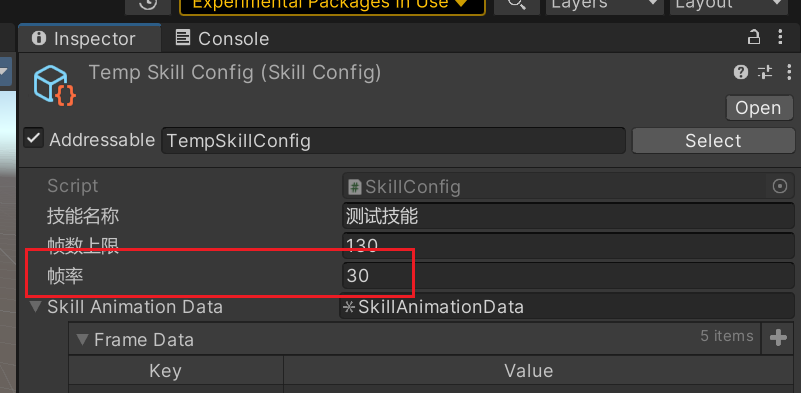This screenshot has width=801, height=393.
Task: Open the Inspector panel kebab menu
Action: point(780,37)
